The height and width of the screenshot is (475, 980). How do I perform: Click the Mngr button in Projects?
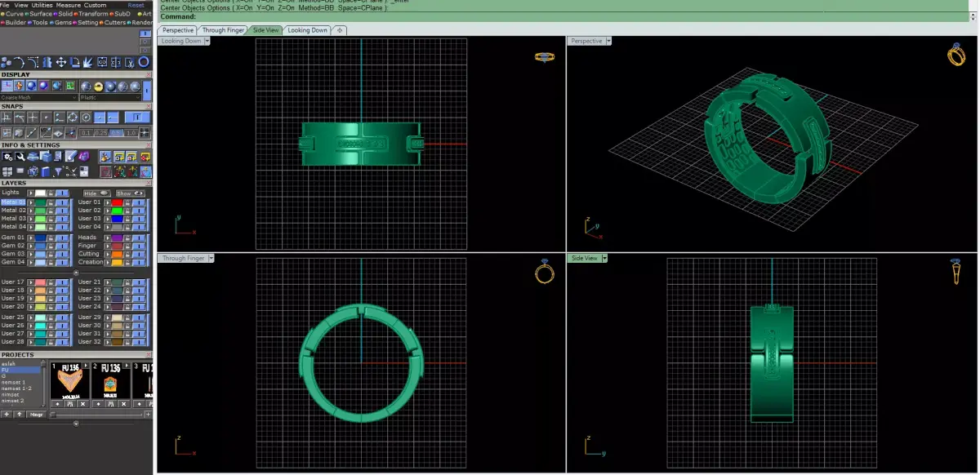[x=36, y=415]
